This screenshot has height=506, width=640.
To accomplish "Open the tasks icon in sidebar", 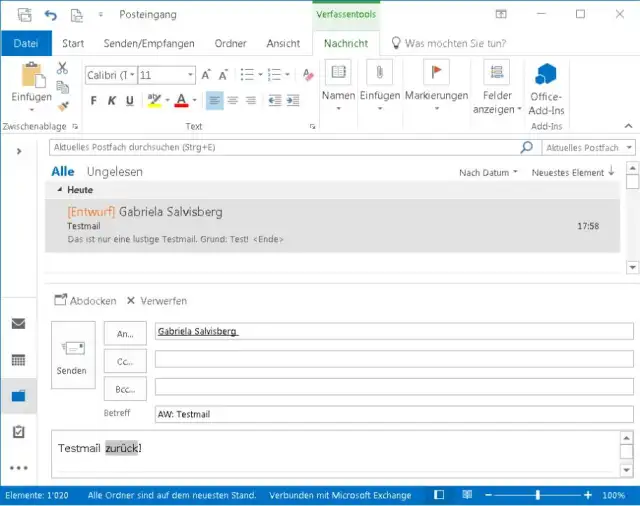I will pyautogui.click(x=18, y=432).
